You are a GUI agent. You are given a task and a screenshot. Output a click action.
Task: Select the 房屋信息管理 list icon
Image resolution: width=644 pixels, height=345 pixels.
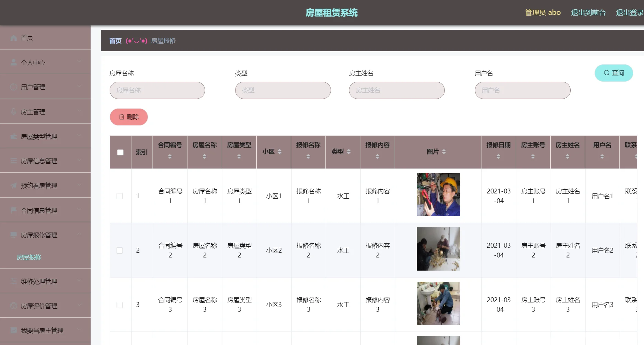13,161
